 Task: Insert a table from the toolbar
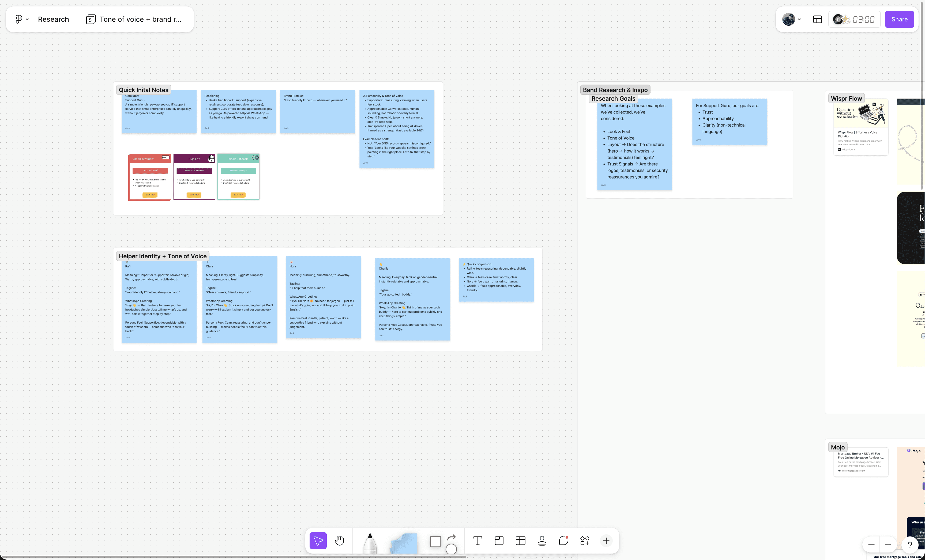point(520,540)
